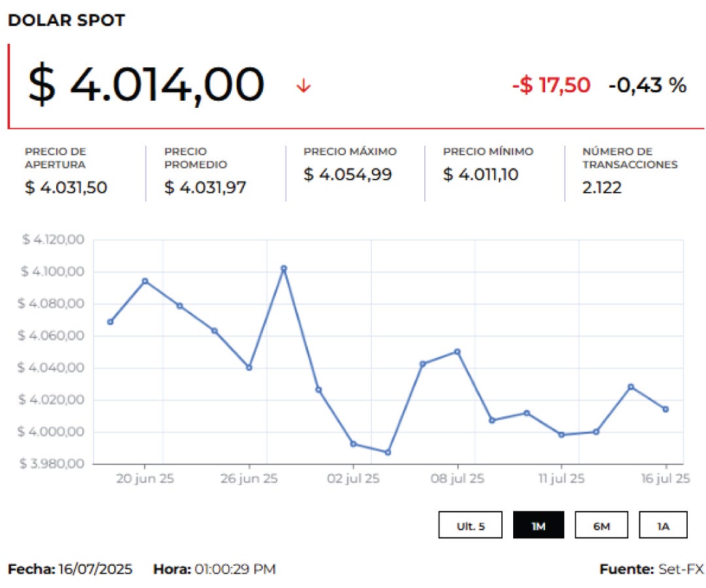Click the -0,43 % percentage change

647,85
